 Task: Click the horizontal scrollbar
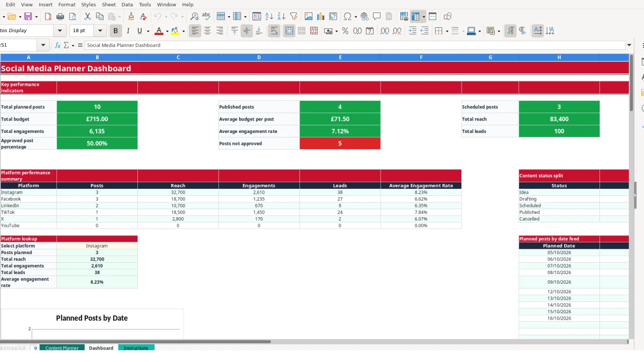(135, 342)
